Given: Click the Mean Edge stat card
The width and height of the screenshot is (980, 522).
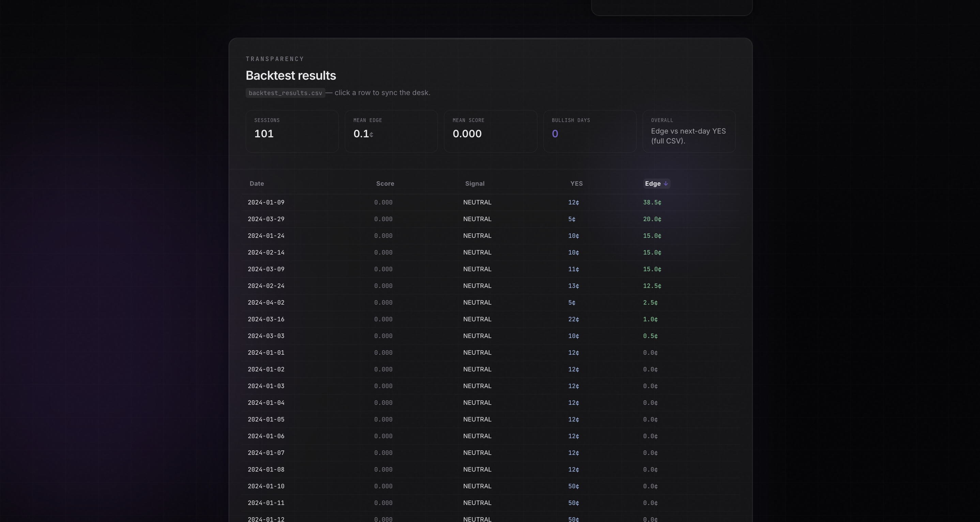Looking at the screenshot, I should coord(391,131).
